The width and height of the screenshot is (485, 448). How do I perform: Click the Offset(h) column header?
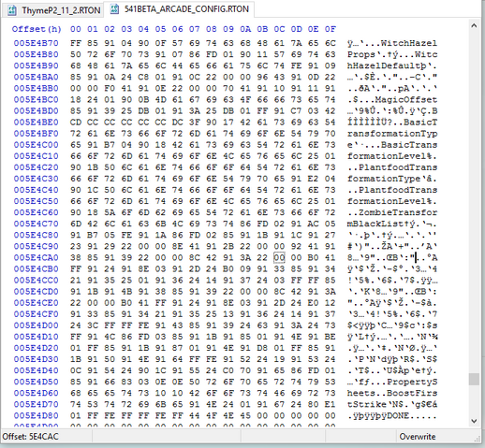click(37, 29)
